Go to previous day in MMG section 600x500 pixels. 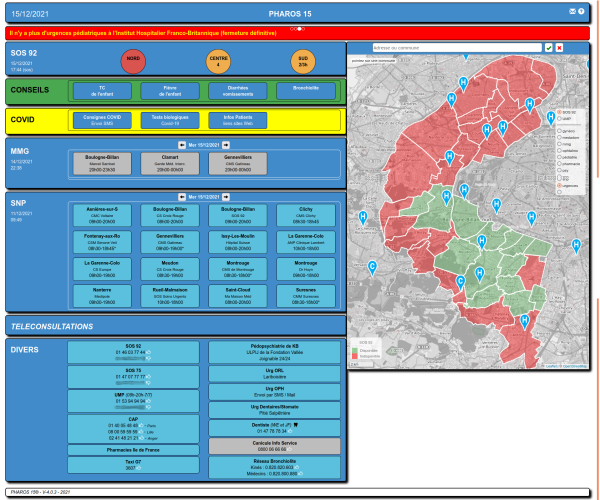click(167, 145)
